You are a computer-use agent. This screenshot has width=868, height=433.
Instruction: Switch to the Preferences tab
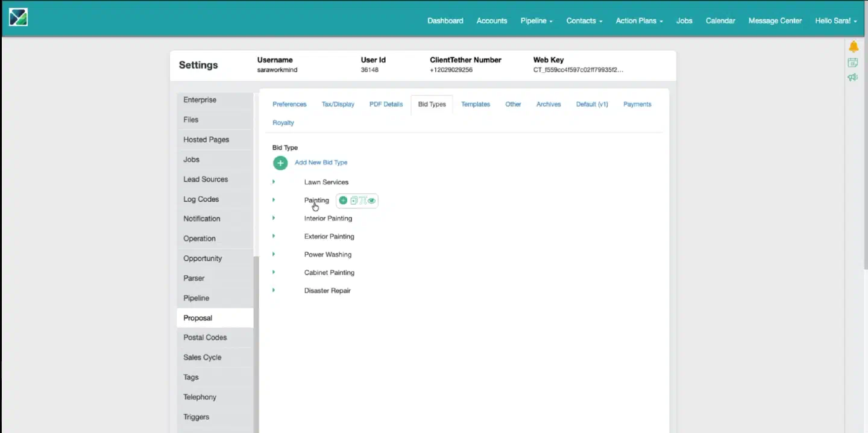click(x=289, y=104)
